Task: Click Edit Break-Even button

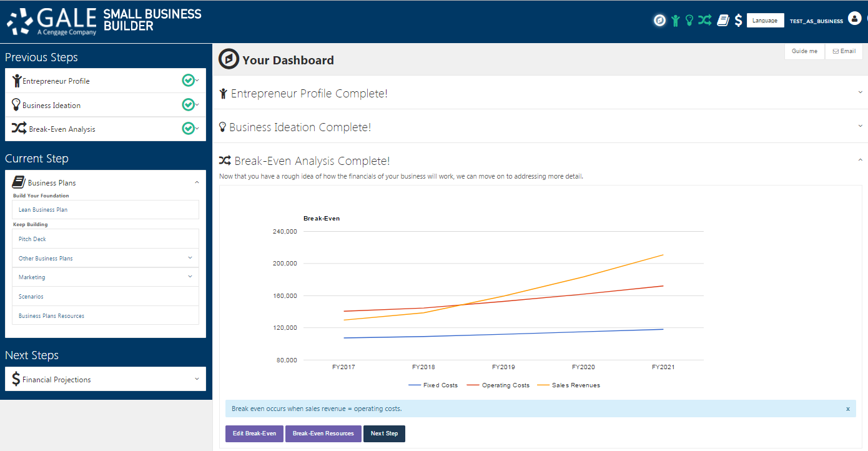Action: pos(254,434)
